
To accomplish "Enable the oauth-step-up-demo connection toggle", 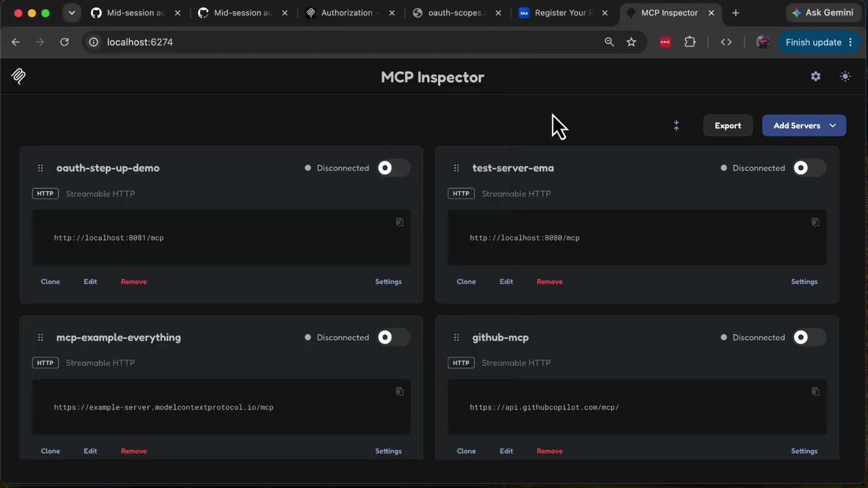I will (x=393, y=168).
